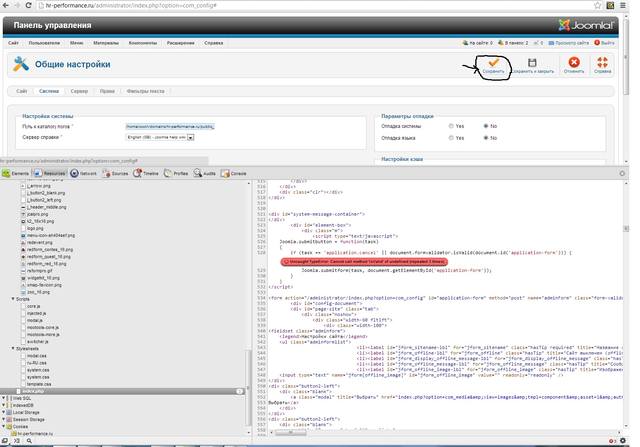Click the search magnifier in DevTools footer

[x=29, y=441]
